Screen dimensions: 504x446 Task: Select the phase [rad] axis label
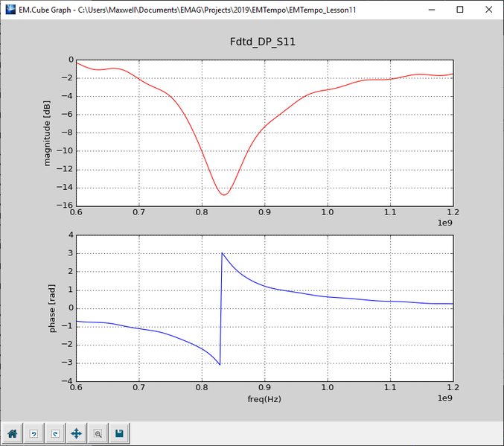54,308
